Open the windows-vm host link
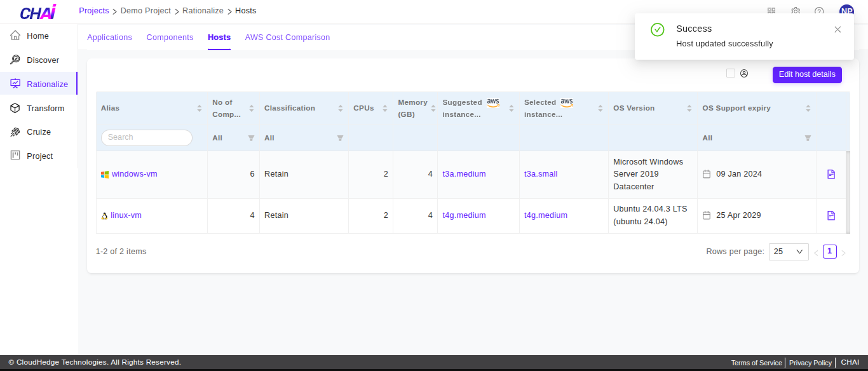The height and width of the screenshot is (371, 868). pos(134,174)
